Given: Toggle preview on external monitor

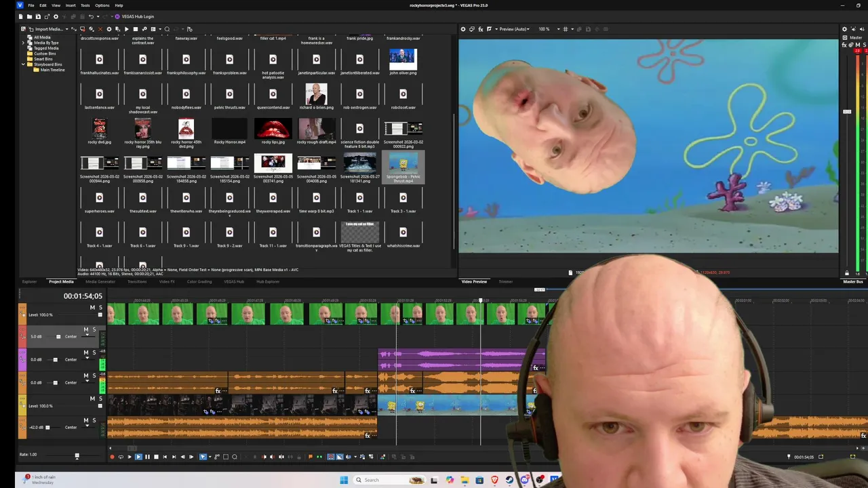Looking at the screenshot, I should [x=472, y=29].
